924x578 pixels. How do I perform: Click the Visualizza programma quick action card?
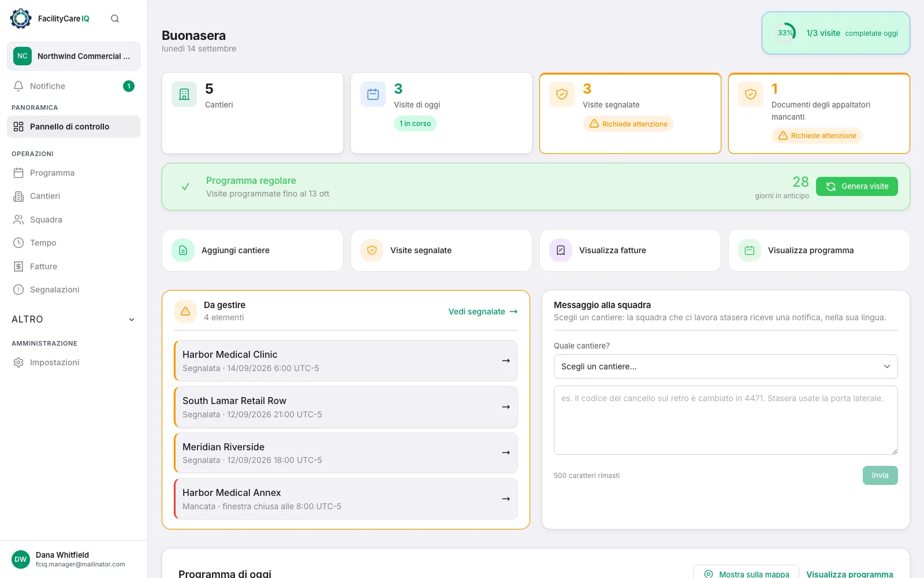click(x=819, y=250)
